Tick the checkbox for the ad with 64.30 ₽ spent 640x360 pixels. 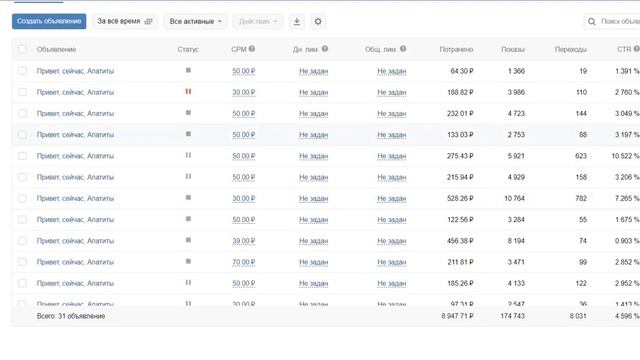(22, 71)
